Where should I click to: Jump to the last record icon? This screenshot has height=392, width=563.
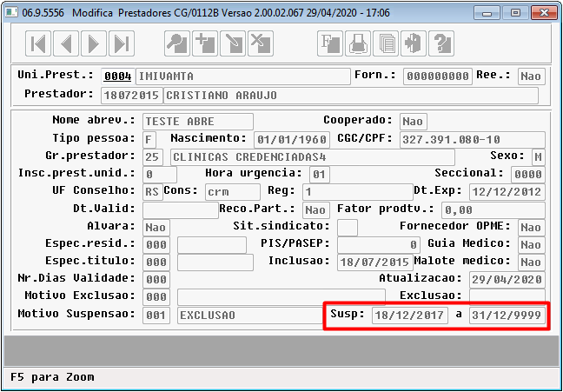click(122, 43)
